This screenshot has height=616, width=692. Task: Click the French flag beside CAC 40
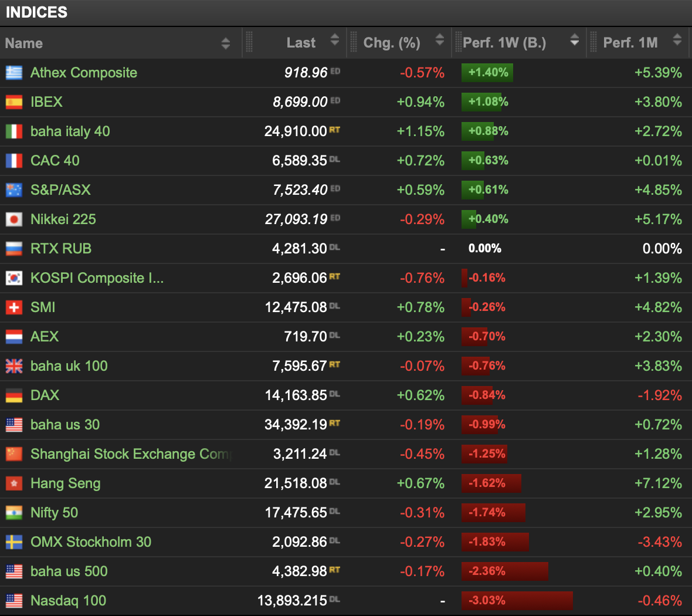click(14, 161)
